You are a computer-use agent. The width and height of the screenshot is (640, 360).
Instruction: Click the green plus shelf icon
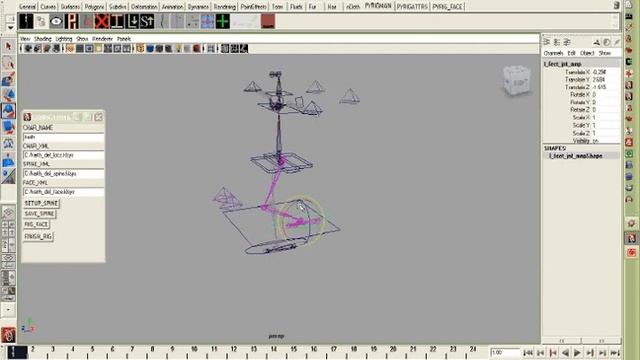(222, 21)
